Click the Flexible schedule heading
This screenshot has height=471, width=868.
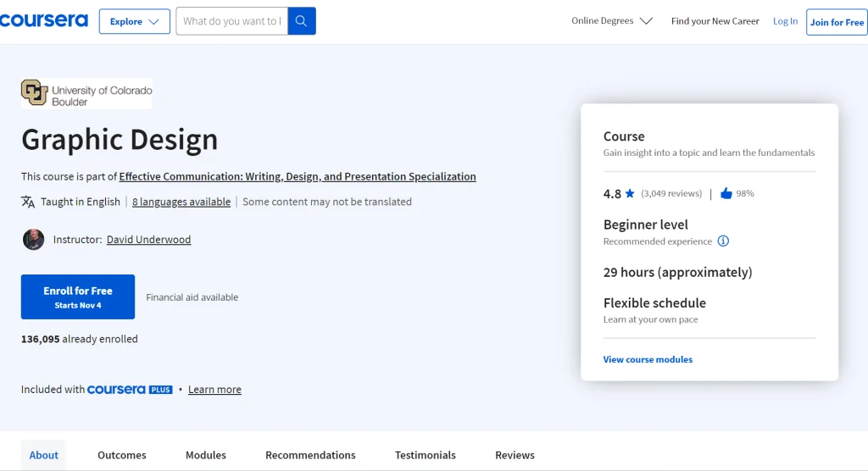[x=654, y=303]
